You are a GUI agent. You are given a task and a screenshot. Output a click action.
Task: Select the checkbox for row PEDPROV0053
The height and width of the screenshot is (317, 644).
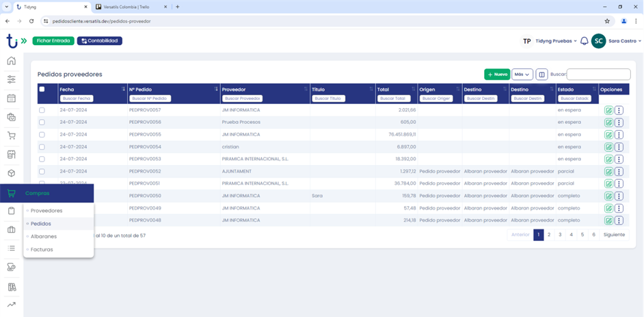pos(42,160)
